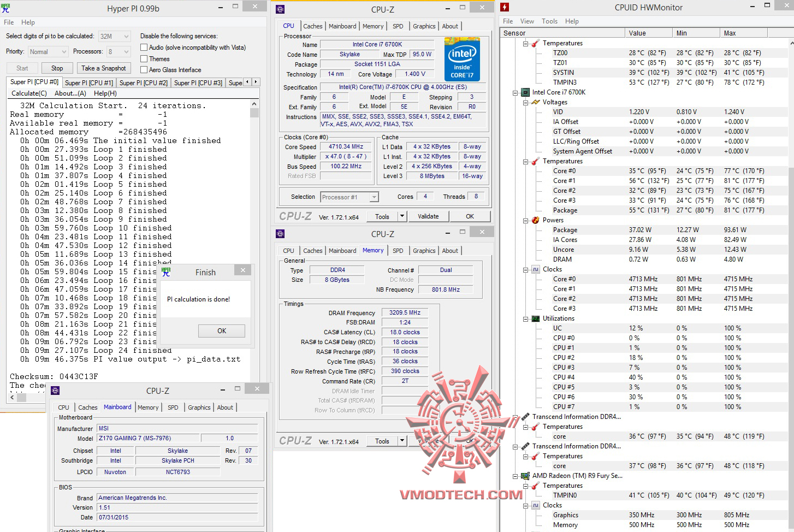The height and width of the screenshot is (532, 794).
Task: Open Tools dropdown arrow in CPU-Z CPU window
Action: click(x=402, y=216)
